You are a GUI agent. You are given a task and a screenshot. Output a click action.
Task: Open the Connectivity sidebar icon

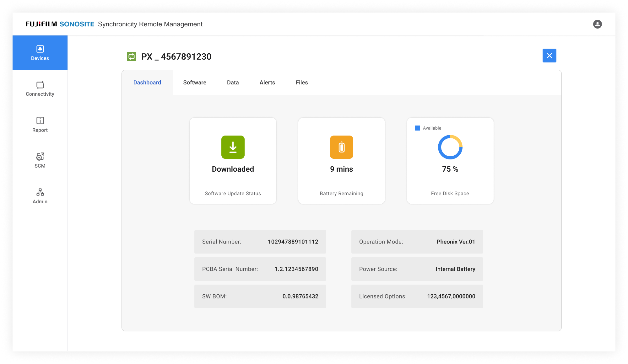(x=40, y=85)
